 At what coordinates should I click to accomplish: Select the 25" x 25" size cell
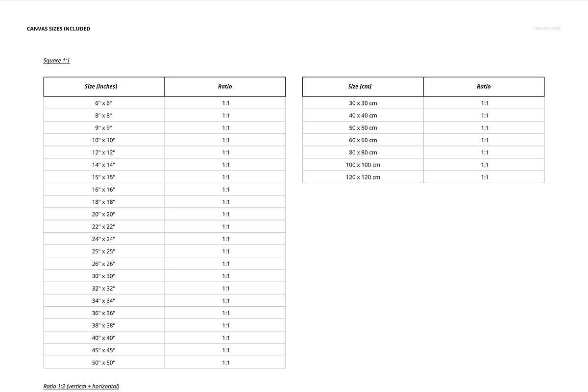103,251
